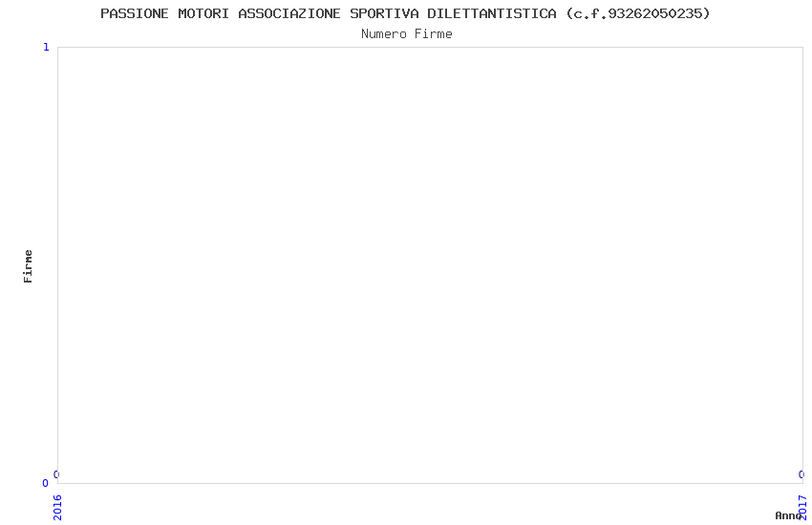Click the fiscal code 93262050235 in title

[654, 13]
